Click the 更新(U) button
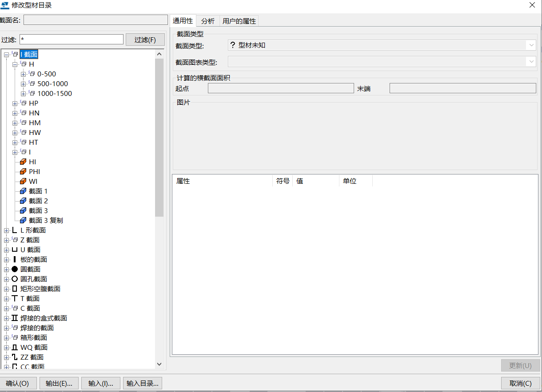 521,366
